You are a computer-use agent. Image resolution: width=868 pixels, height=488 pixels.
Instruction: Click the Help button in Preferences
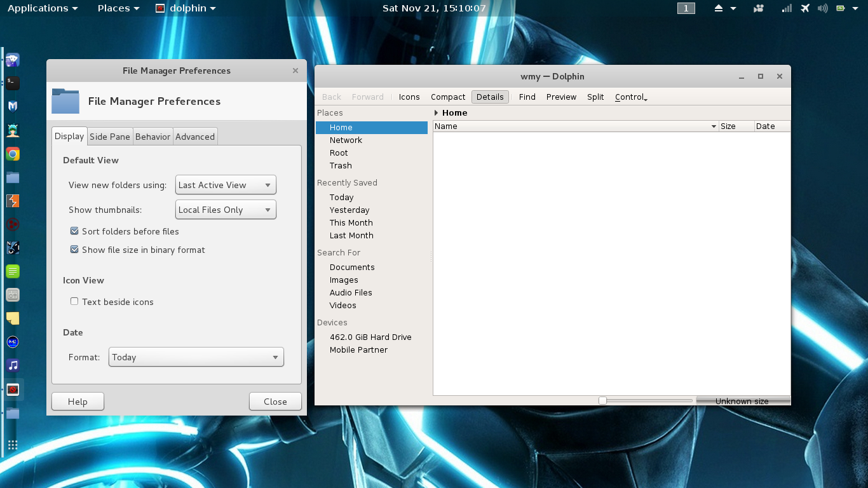click(78, 402)
